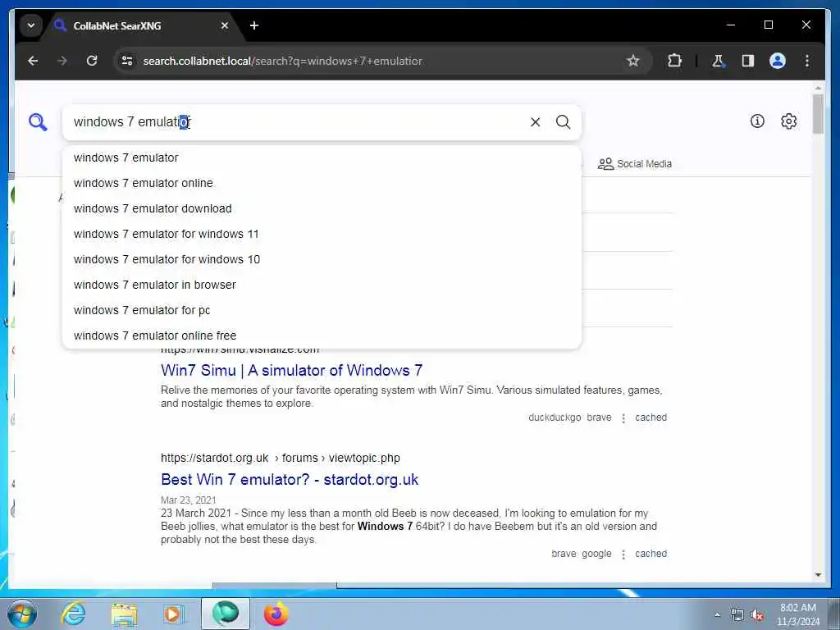This screenshot has width=840, height=630.
Task: Open the profile avatar menu
Action: point(778,61)
